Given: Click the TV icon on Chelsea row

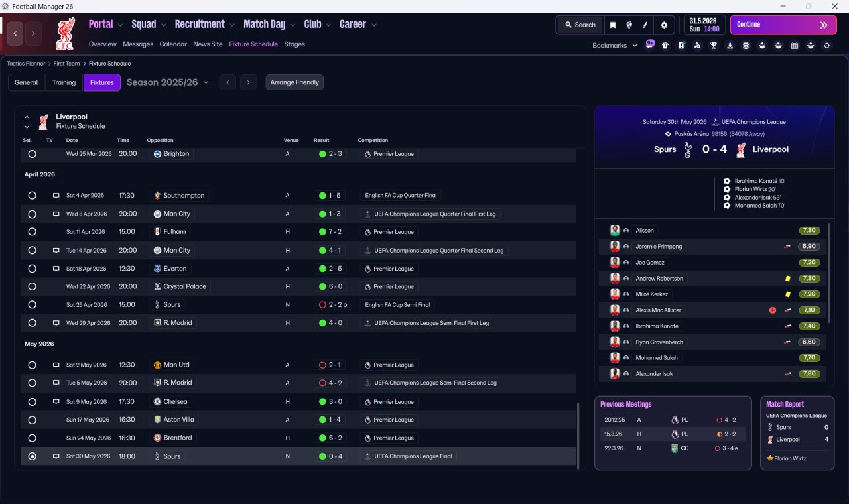Looking at the screenshot, I should 56,402.
